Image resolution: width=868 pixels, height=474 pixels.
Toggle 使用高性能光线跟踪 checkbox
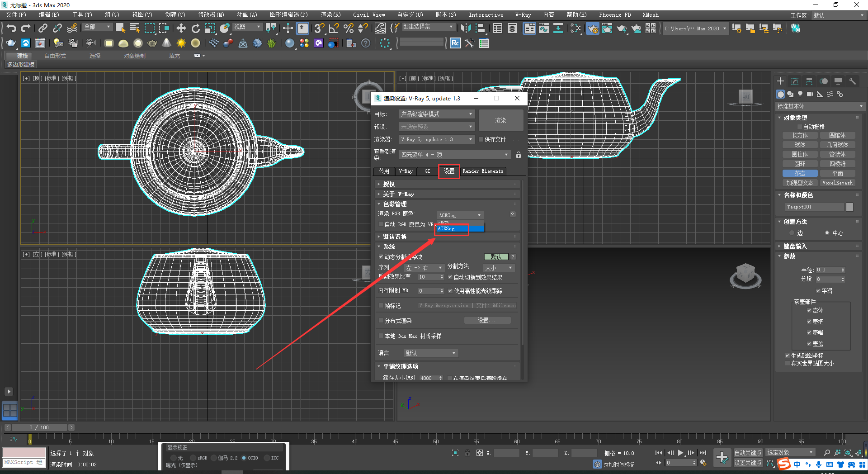[450, 291]
